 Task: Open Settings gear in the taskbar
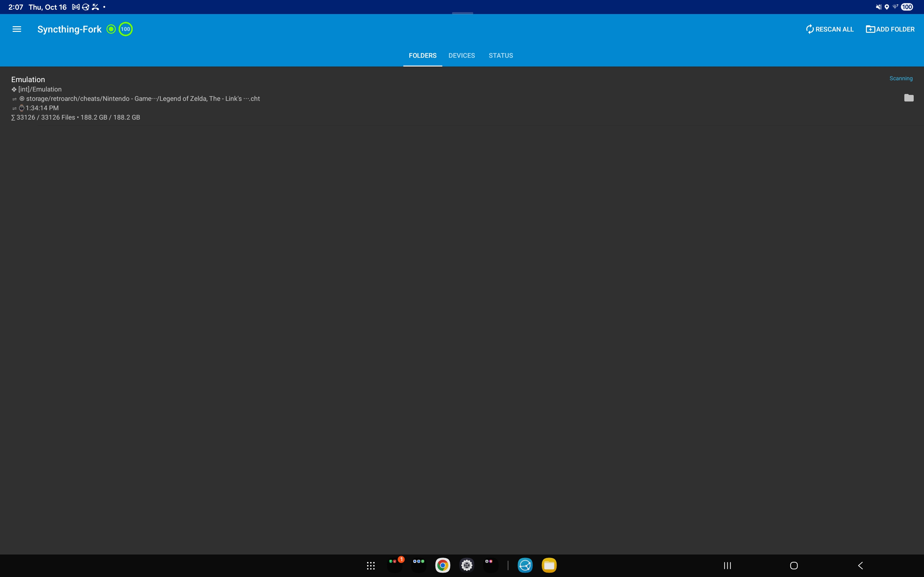coord(467,565)
